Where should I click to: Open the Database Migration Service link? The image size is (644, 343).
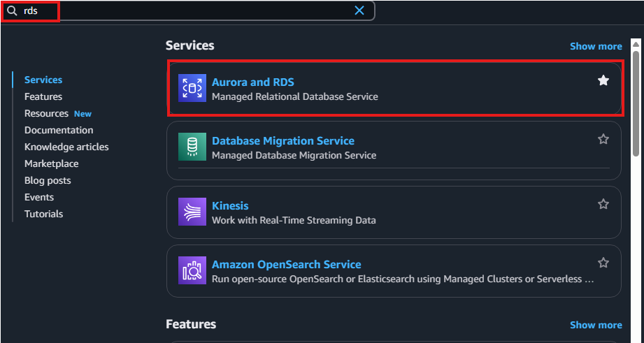tap(283, 140)
